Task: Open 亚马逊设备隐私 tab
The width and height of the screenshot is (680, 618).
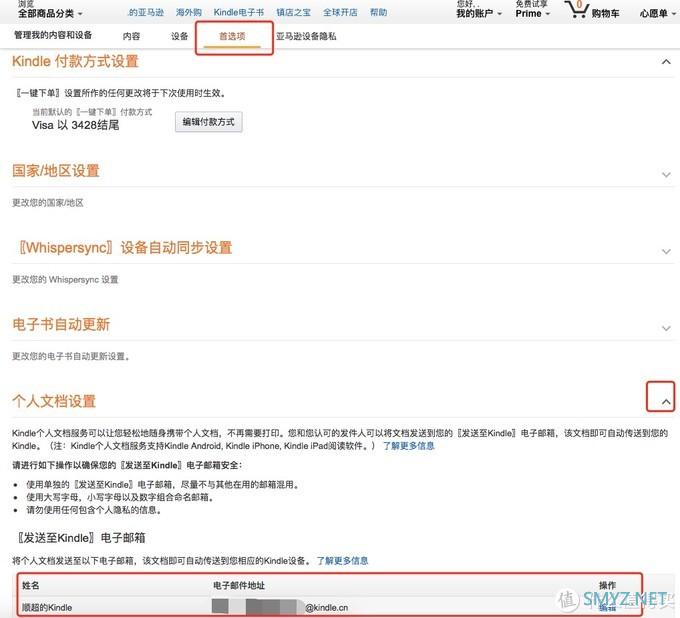Action: pyautogui.click(x=306, y=36)
